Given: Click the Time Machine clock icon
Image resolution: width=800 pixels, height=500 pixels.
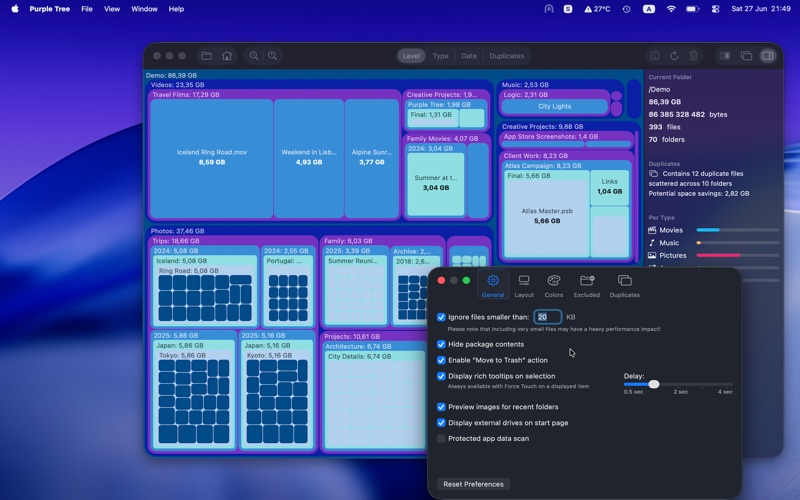Looking at the screenshot, I should pyautogui.click(x=627, y=9).
